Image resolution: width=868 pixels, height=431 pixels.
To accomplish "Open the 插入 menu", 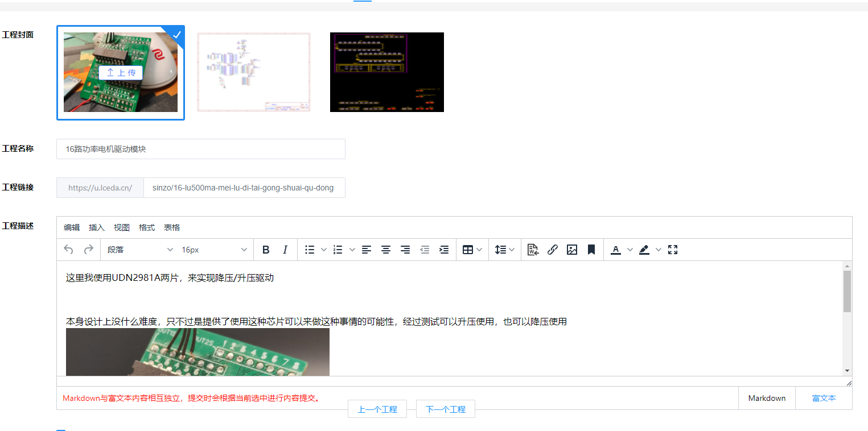I will (97, 227).
